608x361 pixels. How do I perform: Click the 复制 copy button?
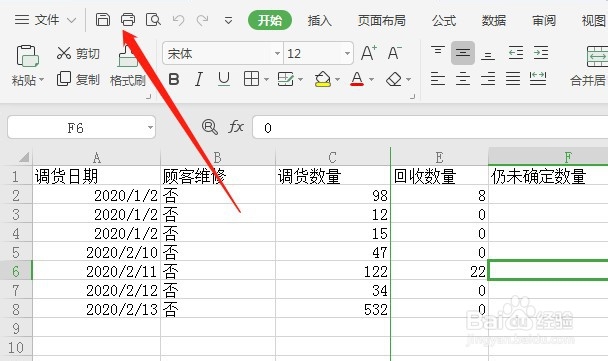coord(78,79)
